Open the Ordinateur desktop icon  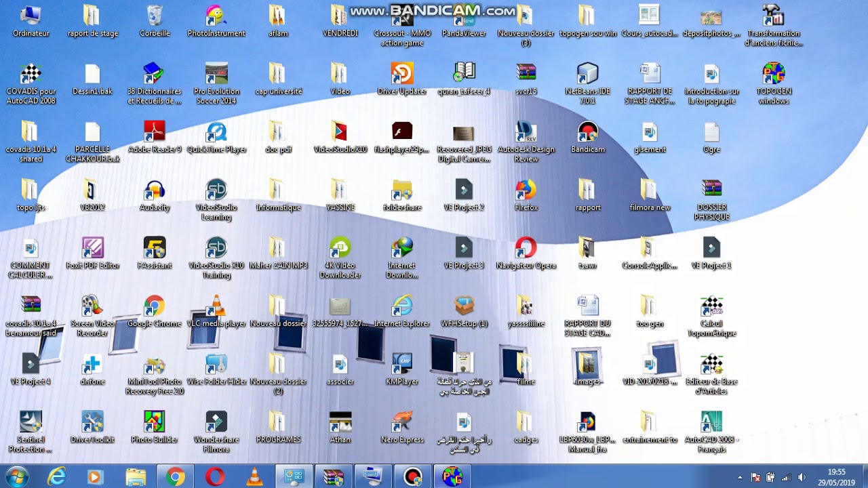(31, 20)
